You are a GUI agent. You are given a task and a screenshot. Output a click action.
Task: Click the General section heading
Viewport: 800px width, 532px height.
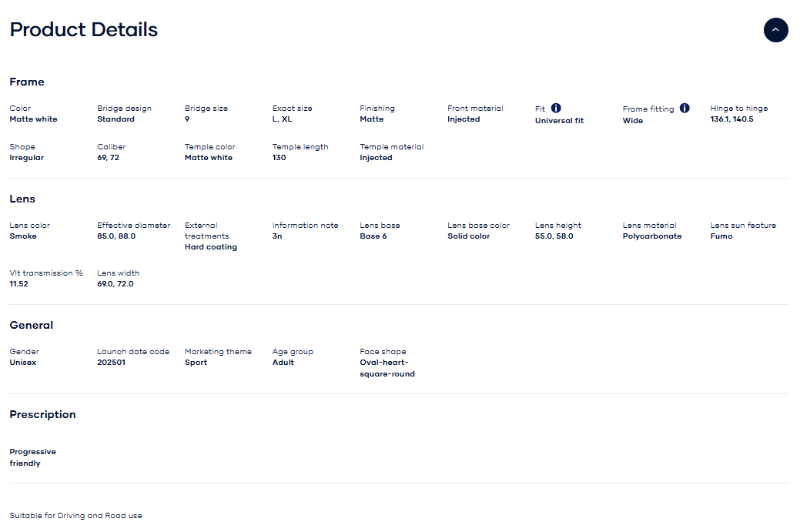click(x=32, y=325)
